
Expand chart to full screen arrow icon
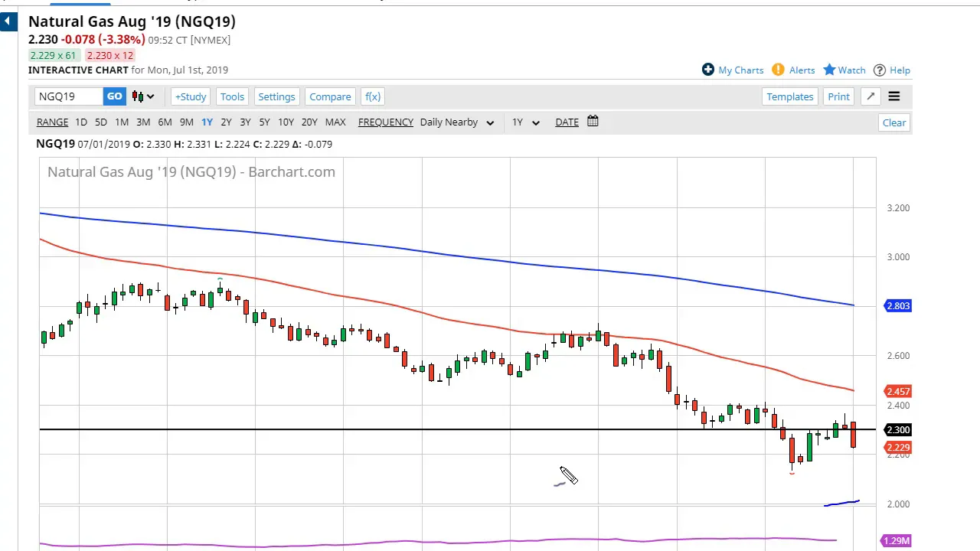pos(871,96)
